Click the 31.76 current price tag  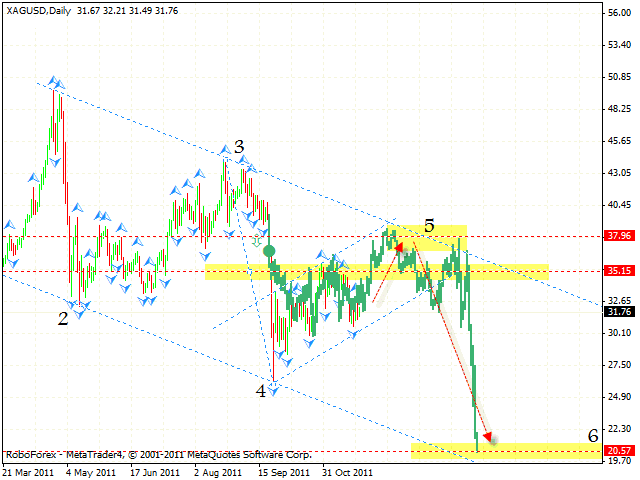(x=620, y=312)
